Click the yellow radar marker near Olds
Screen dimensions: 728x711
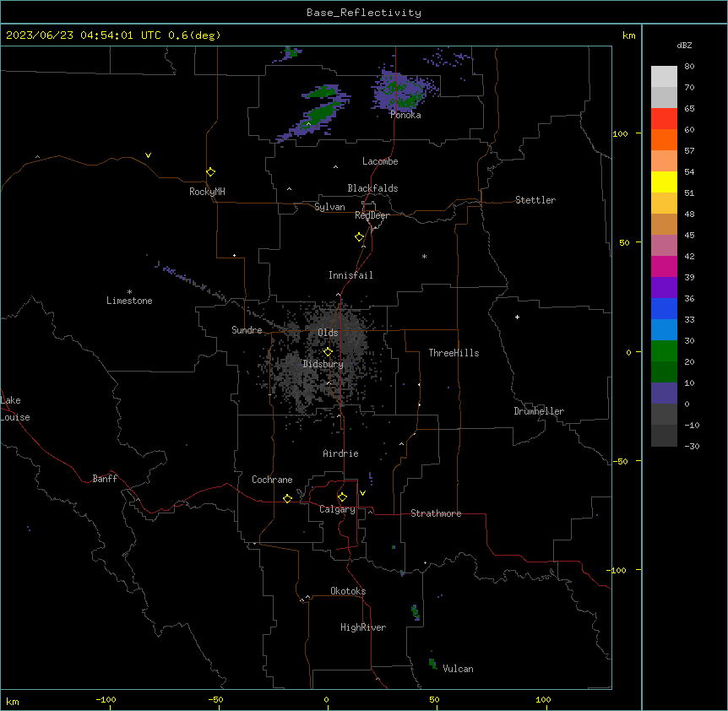click(328, 352)
